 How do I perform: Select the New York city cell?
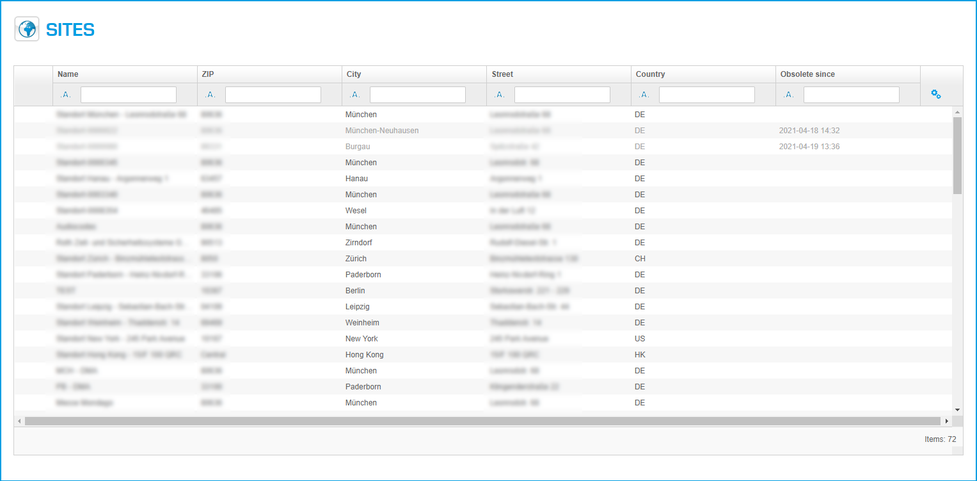coord(414,339)
